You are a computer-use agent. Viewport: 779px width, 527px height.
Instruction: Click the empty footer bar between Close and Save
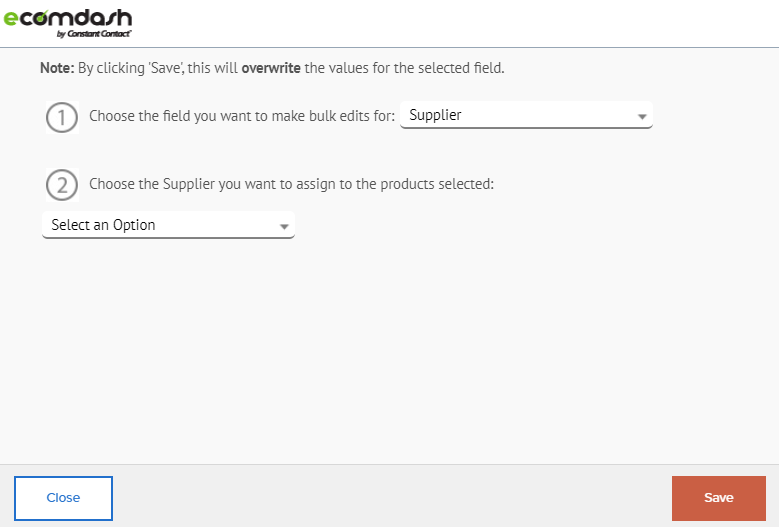coord(392,498)
